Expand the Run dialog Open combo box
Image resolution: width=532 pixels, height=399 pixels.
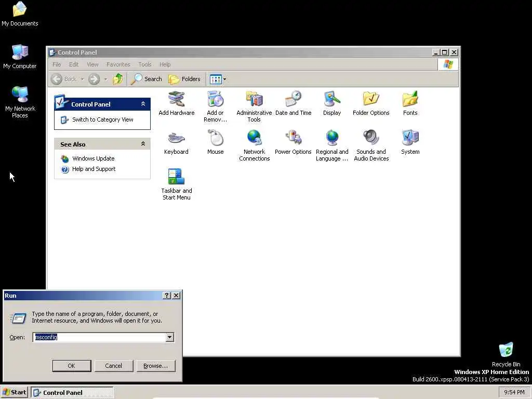[x=170, y=337]
